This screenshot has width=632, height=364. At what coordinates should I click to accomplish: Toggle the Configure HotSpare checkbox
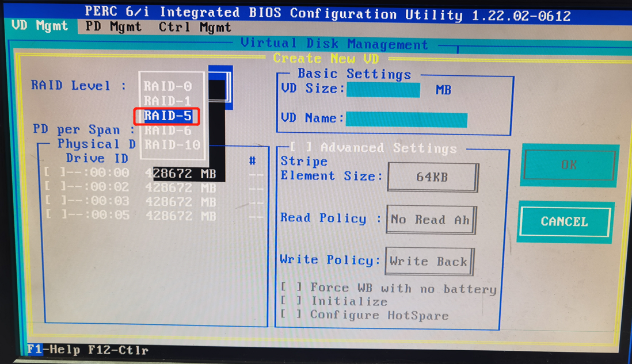[x=291, y=315]
